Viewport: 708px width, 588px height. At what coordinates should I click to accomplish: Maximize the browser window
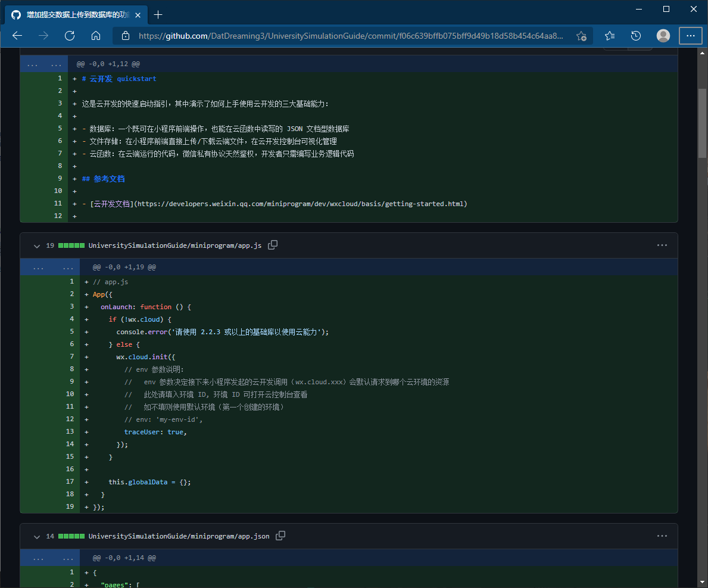[666, 9]
